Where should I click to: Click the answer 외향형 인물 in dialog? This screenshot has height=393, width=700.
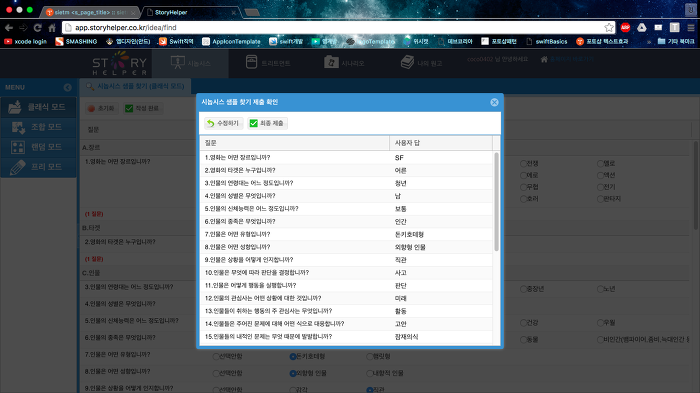[410, 247]
